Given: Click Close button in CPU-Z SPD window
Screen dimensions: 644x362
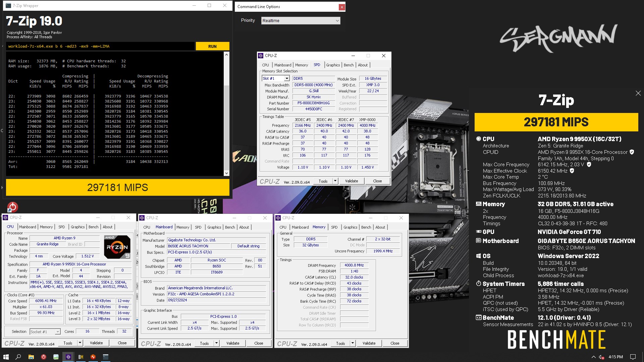Looking at the screenshot, I should 377,181.
